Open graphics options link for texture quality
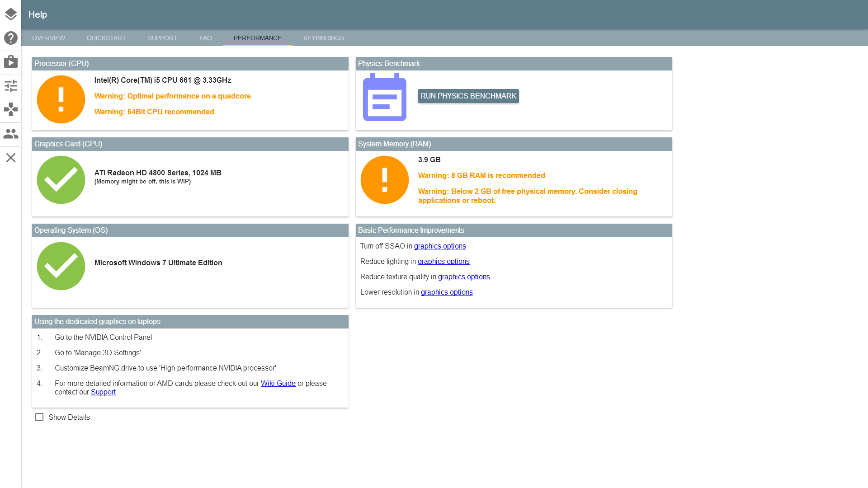The height and width of the screenshot is (488, 868). [464, 277]
